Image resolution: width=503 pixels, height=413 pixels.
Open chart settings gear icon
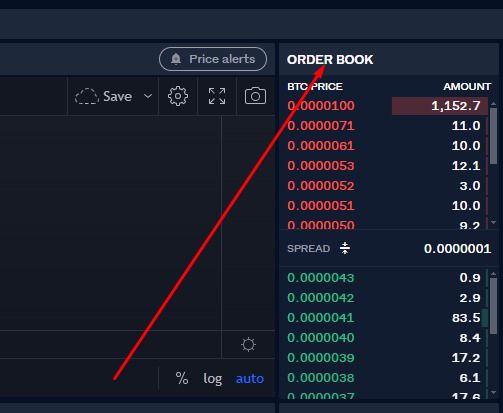pos(178,96)
